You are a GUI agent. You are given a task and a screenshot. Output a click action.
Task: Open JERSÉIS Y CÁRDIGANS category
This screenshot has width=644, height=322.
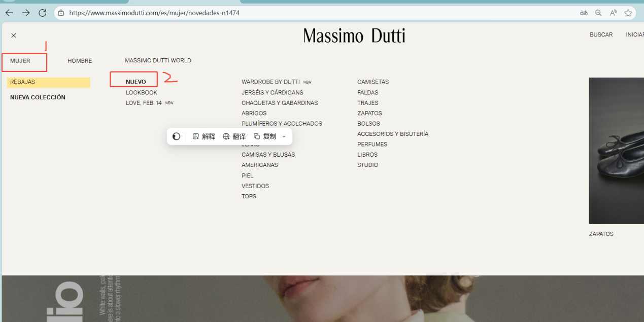[273, 92]
